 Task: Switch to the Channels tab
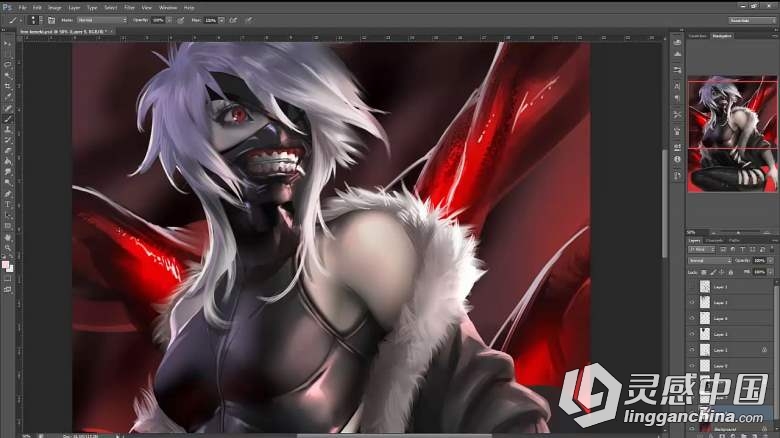pos(714,241)
